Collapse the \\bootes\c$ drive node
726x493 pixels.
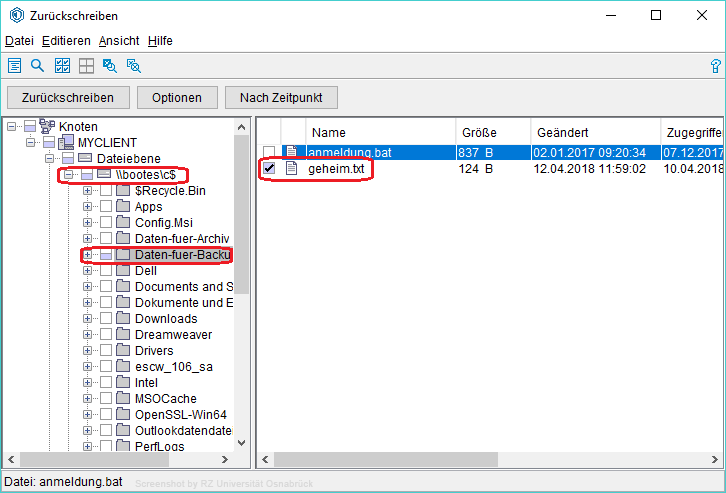click(69, 175)
